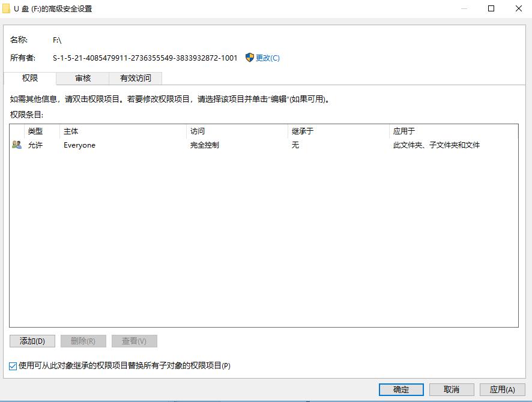Click the 取消 button
532x402 pixels.
coord(452,389)
